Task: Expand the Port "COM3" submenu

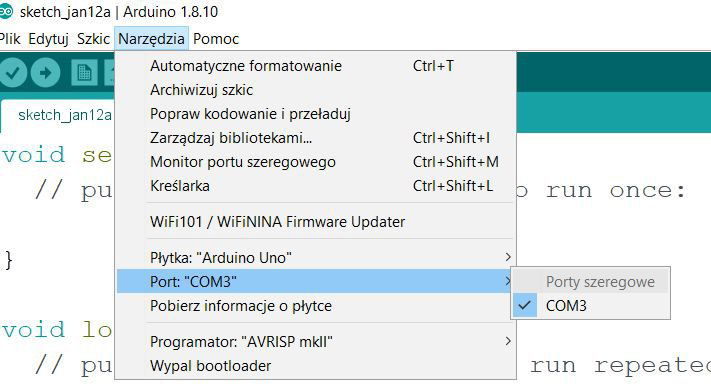Action: pyautogui.click(x=315, y=282)
